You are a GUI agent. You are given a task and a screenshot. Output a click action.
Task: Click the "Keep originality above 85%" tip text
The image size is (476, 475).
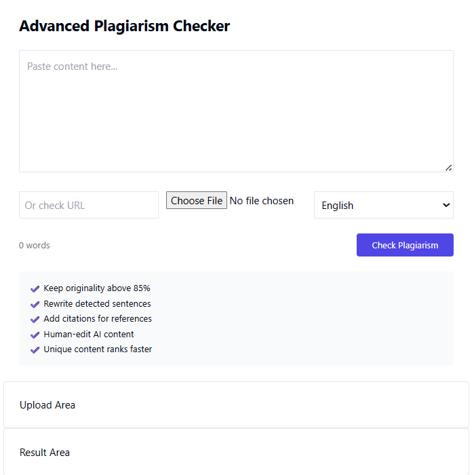click(x=97, y=288)
